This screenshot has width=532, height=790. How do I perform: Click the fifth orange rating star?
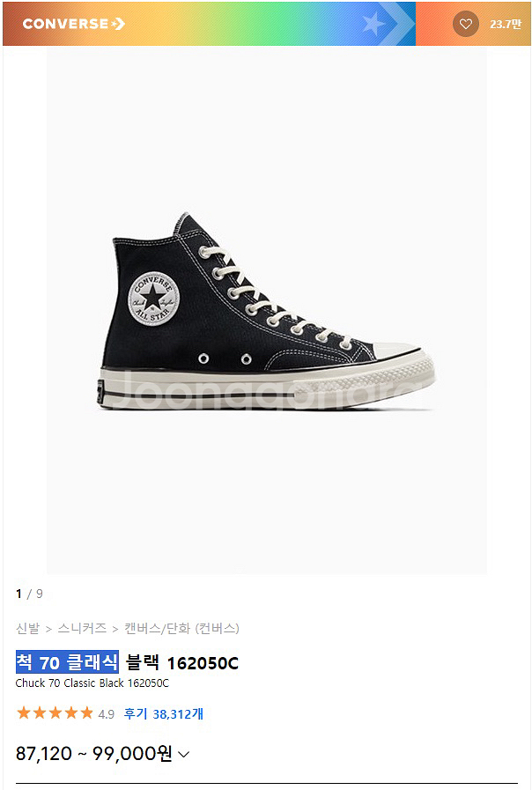[86, 712]
